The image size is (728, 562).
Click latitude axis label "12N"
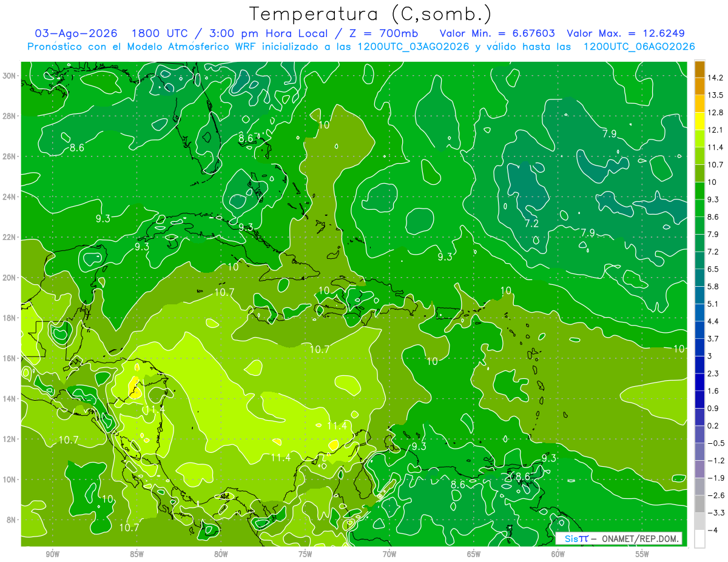tap(9, 439)
